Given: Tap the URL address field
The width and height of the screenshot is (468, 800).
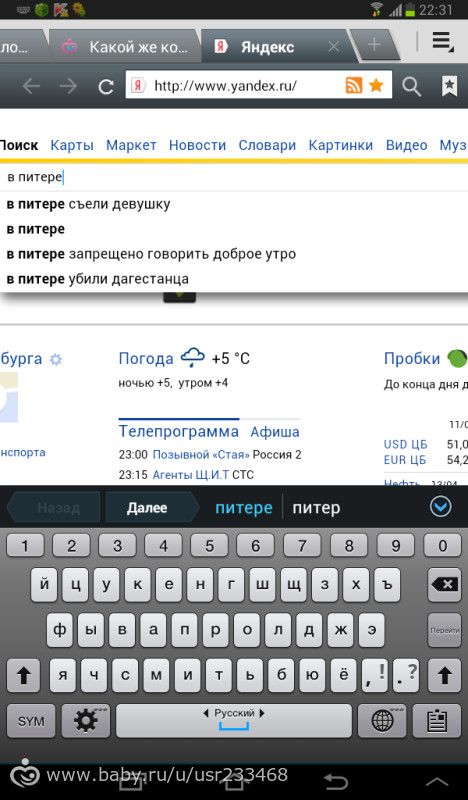Looking at the screenshot, I should click(x=259, y=85).
